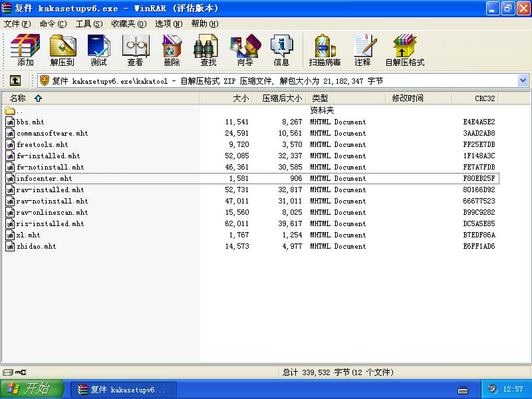
Task: Click the taskbar clock 12:57
Action: point(513,389)
